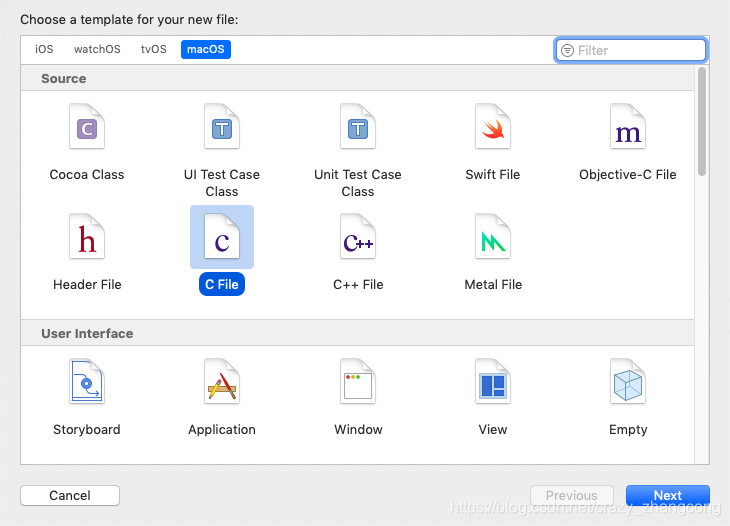Screen dimensions: 730x526
Task: Click the Application label
Action: click(x=222, y=429)
